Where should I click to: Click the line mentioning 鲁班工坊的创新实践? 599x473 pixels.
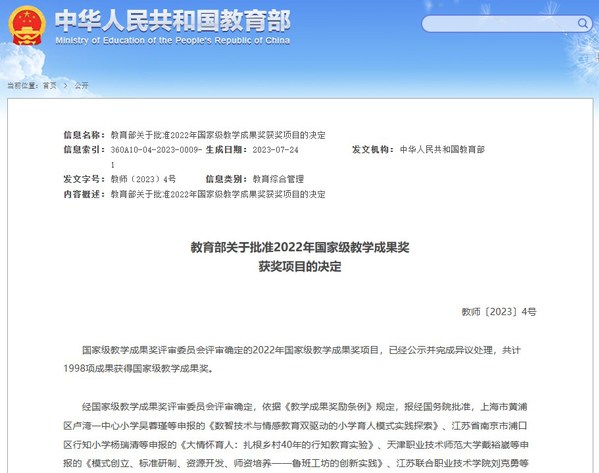coord(296,463)
